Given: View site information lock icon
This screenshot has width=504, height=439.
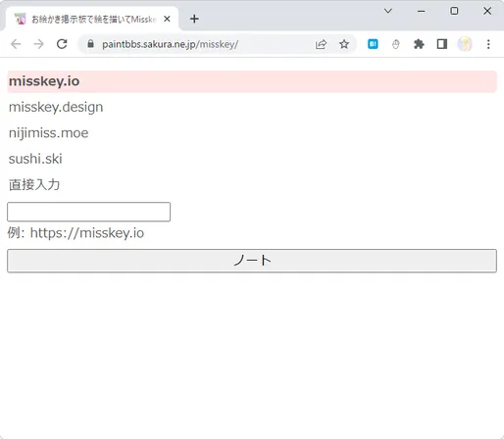Looking at the screenshot, I should click(x=90, y=44).
